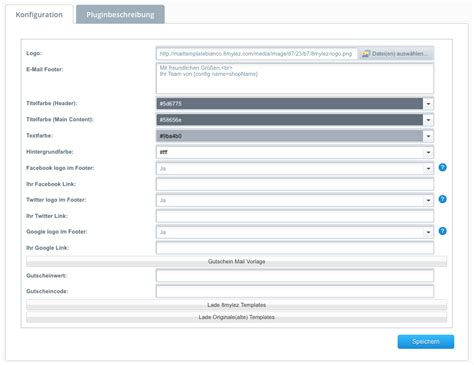Click the Hintergrundfarbe field showing #fff
This screenshot has width=474, height=365.
pyautogui.click(x=290, y=152)
